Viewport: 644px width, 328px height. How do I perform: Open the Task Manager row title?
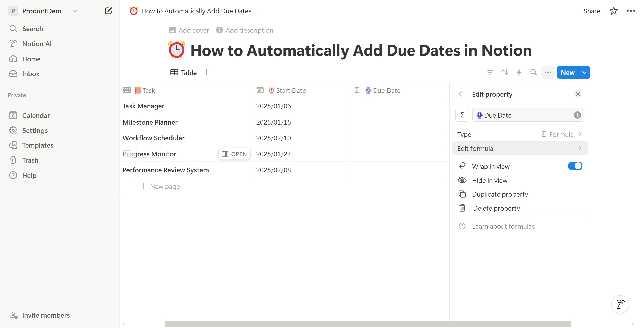pos(143,106)
